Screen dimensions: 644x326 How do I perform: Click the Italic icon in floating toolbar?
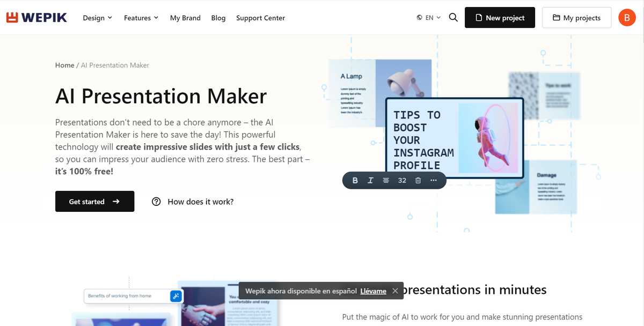370,180
